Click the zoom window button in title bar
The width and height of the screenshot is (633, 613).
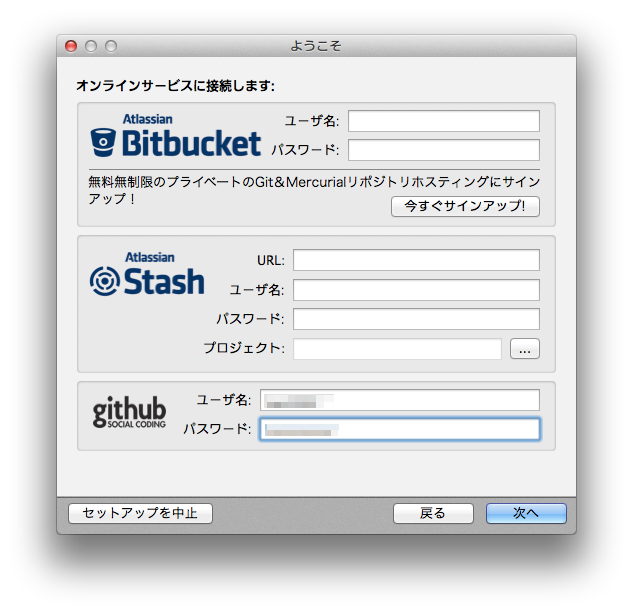(111, 46)
